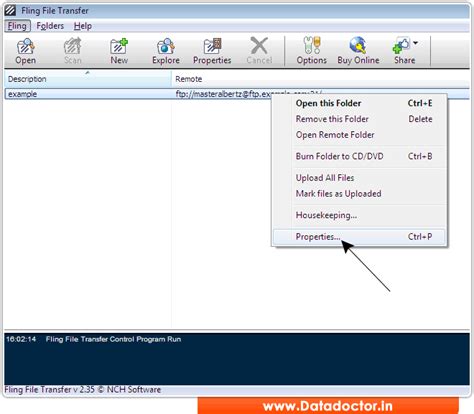Click the Cancel toolbar icon

(x=259, y=51)
